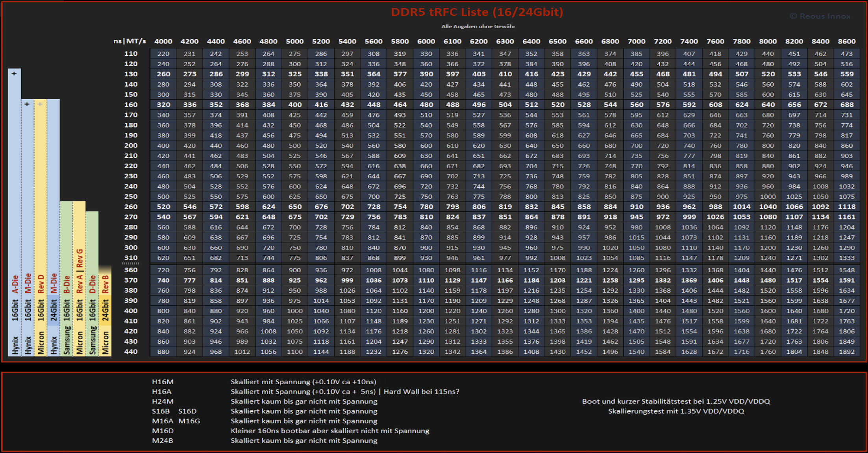Select the Micron 24Gbit Rev B bar
This screenshot has width=868, height=453.
click(x=105, y=311)
